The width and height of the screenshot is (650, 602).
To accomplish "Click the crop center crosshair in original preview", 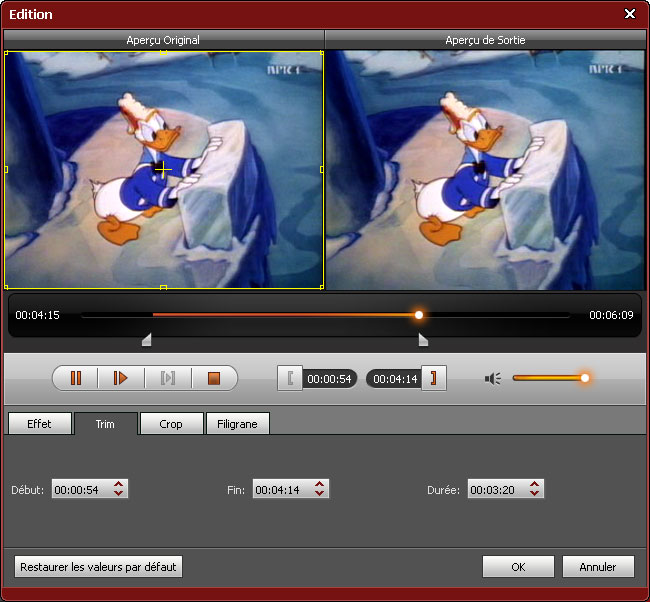I will tap(163, 170).
